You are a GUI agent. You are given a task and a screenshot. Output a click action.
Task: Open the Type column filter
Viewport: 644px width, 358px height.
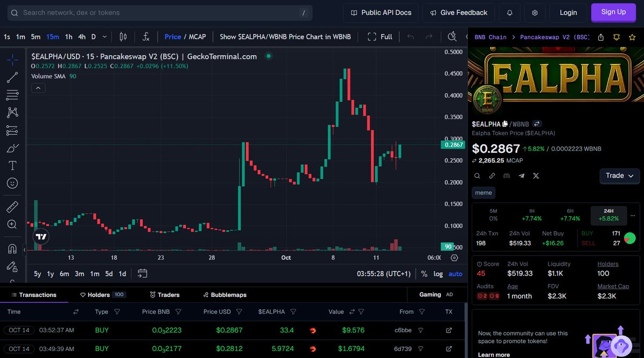pos(117,311)
